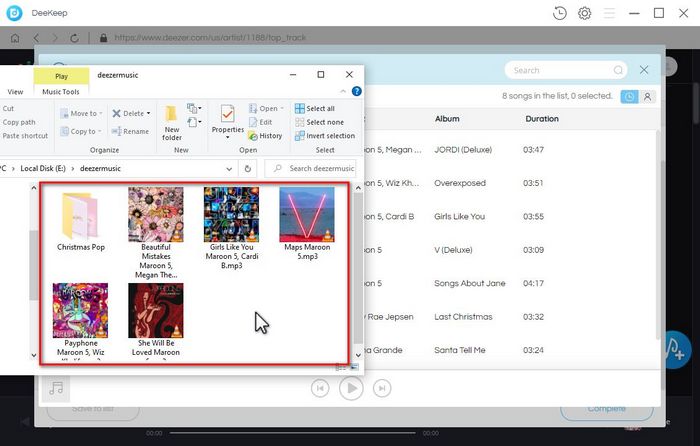Close the DeeKeep song list panel
Viewport: 700px width, 446px height.
coord(644,70)
